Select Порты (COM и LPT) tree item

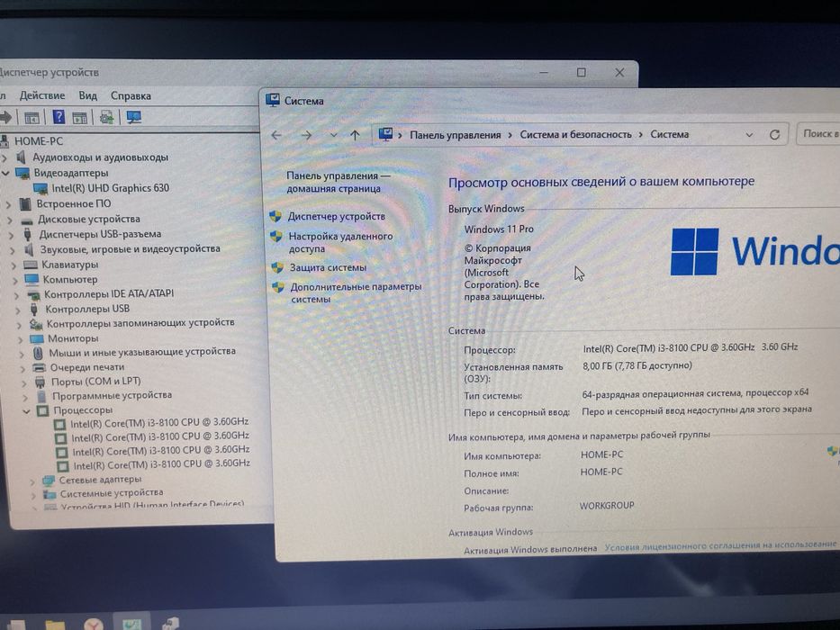click(96, 382)
